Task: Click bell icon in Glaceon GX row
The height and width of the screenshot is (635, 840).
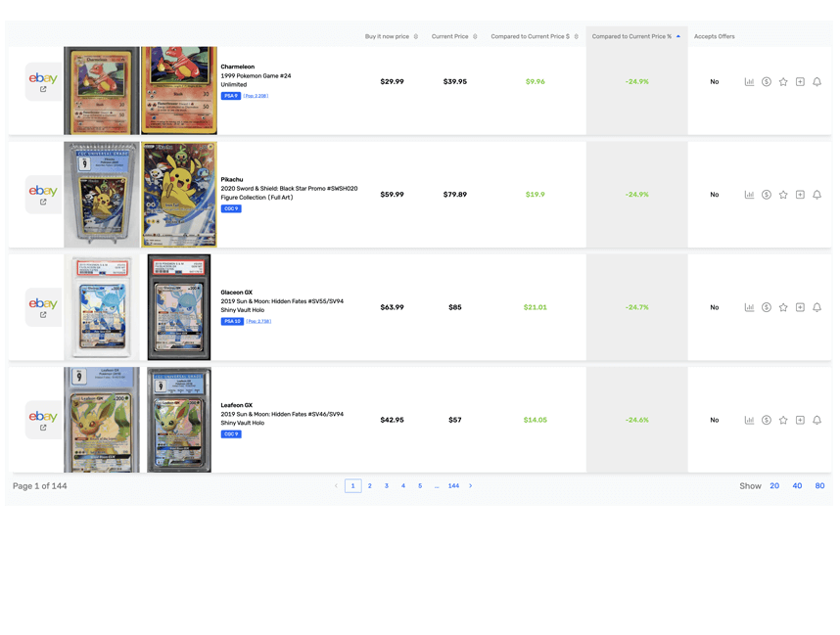Action: [817, 307]
